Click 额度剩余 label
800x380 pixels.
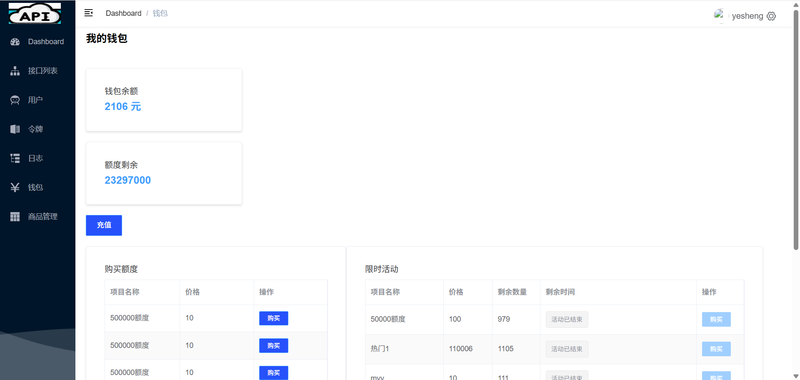point(121,165)
